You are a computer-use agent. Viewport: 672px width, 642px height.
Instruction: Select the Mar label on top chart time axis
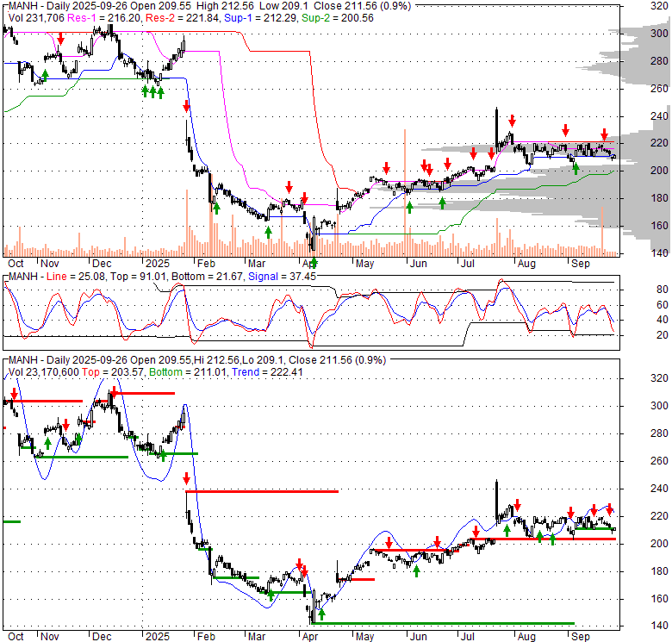click(257, 264)
